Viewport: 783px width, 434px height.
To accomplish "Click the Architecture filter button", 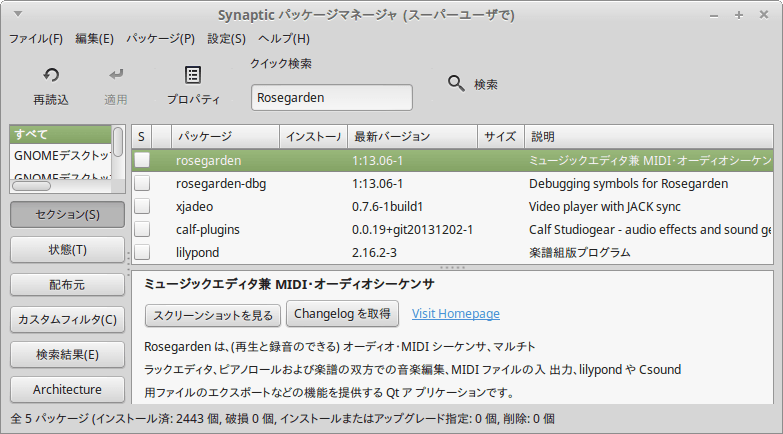I will click(x=67, y=390).
